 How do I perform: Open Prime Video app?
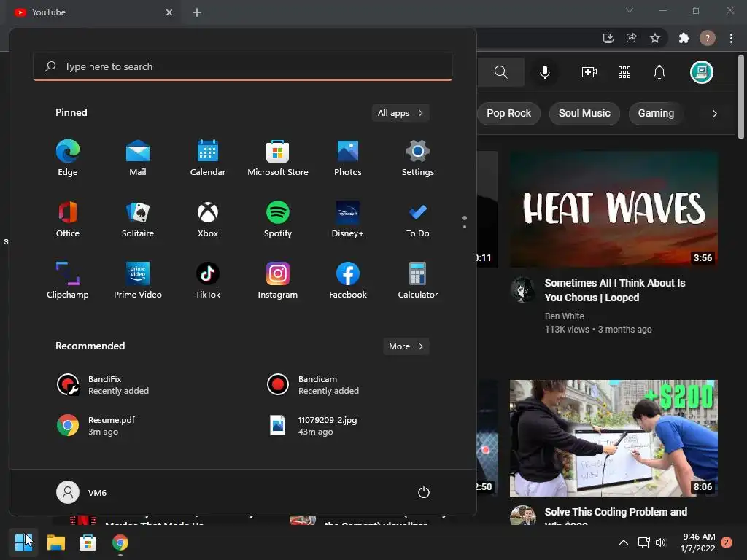point(138,281)
